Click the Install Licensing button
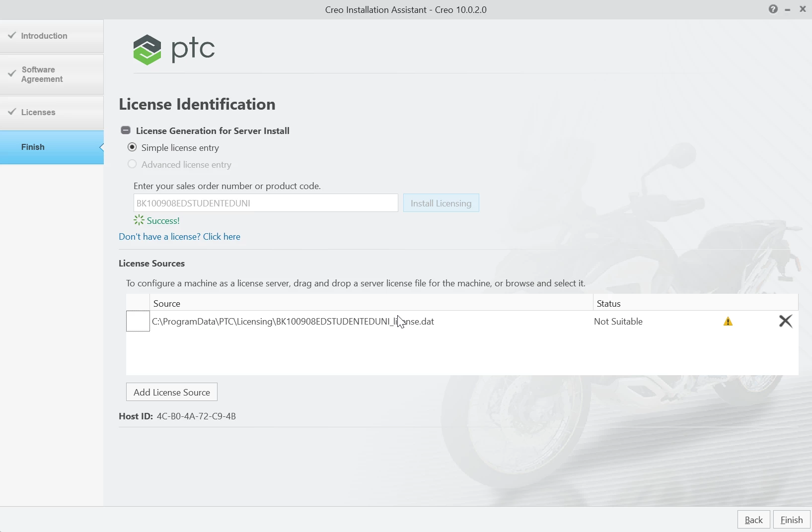 (x=441, y=203)
